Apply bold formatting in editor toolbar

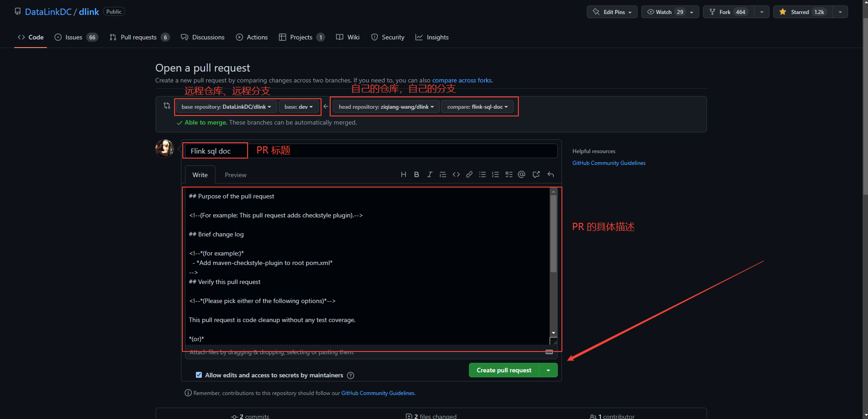[416, 175]
